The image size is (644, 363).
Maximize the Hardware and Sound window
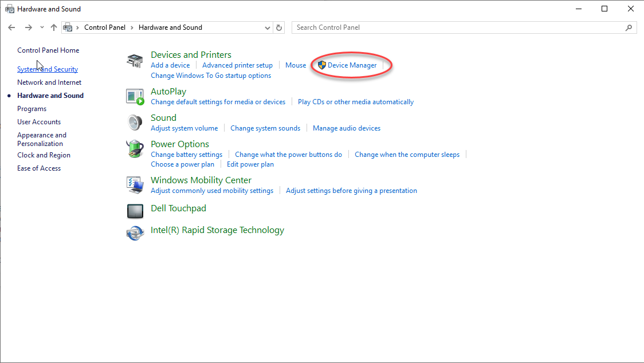[x=604, y=9]
